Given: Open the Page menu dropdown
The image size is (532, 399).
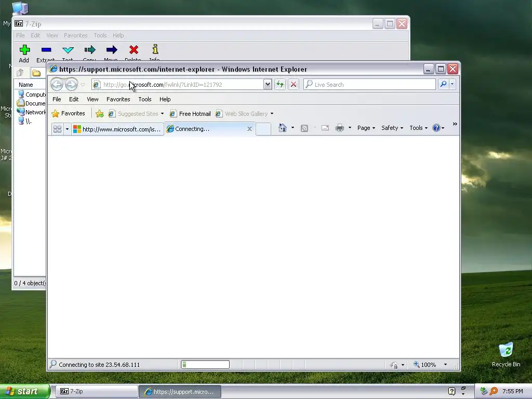Looking at the screenshot, I should 366,128.
